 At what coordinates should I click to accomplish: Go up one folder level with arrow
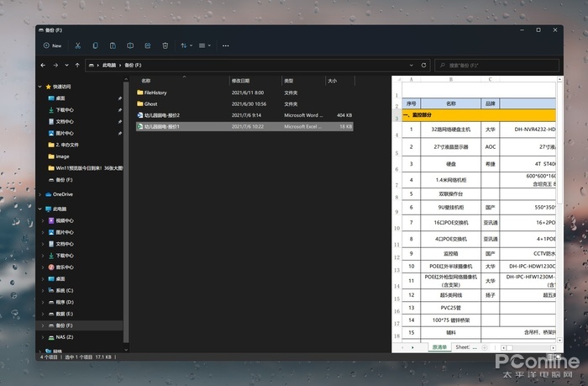point(77,64)
